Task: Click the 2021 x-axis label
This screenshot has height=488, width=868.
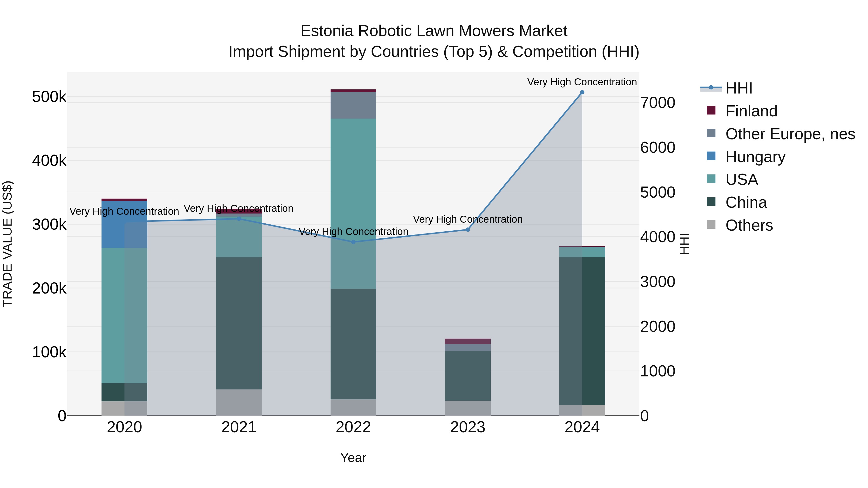Action: coord(239,427)
